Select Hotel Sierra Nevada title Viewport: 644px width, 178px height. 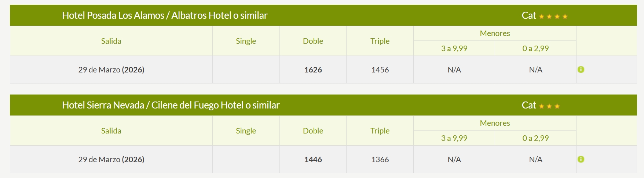[x=171, y=105]
